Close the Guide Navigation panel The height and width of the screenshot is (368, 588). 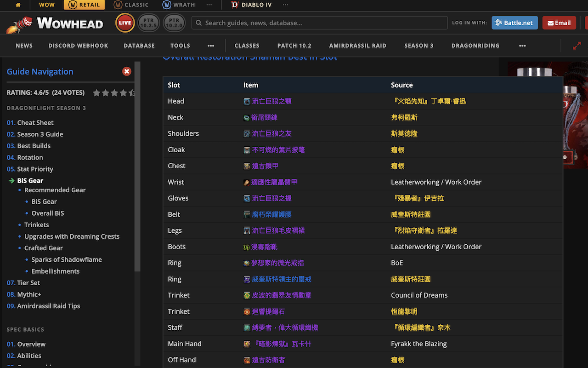pos(127,71)
